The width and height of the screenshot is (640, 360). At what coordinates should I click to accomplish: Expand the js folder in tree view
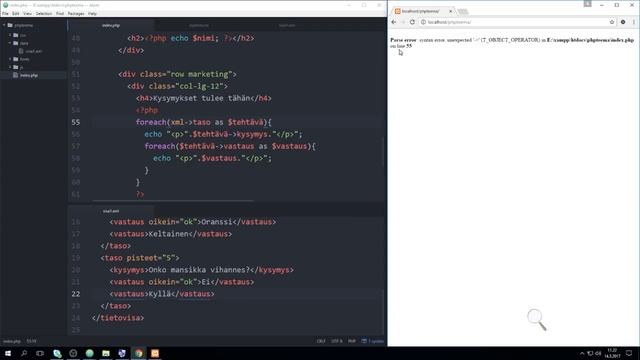(10, 67)
